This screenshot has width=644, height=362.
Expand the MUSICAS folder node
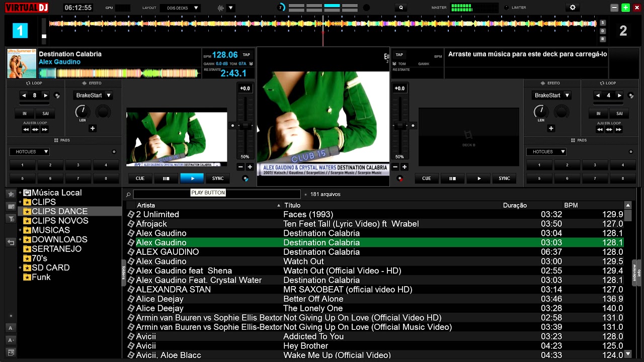click(x=20, y=230)
